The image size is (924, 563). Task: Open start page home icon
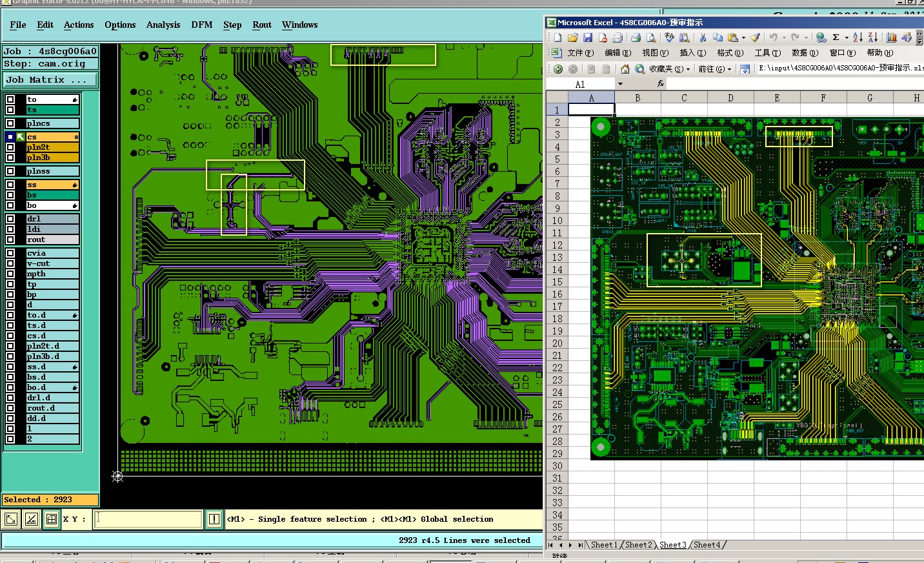coord(625,69)
